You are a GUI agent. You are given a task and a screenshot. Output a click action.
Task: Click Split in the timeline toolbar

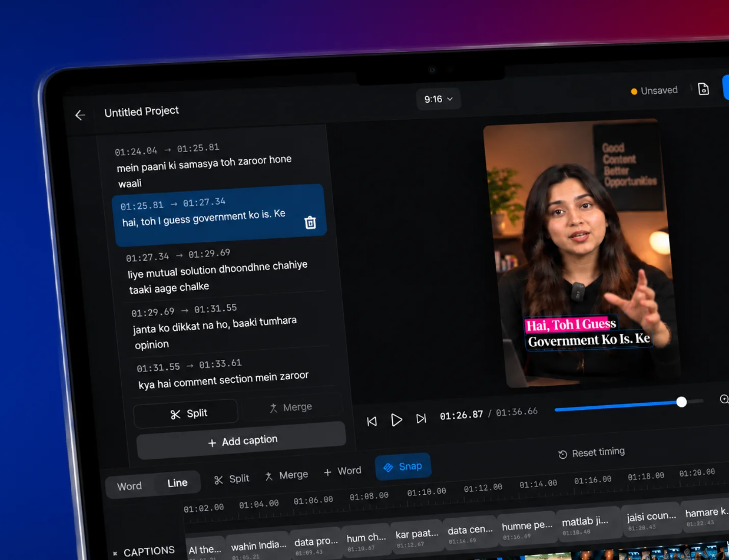point(232,479)
